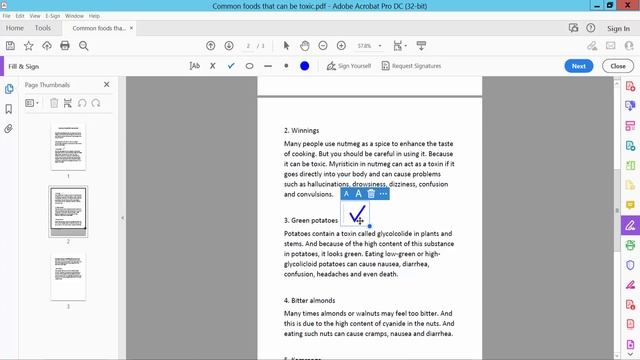This screenshot has height=360, width=640.
Task: Zoom out with the minus icon
Action: pos(323,46)
